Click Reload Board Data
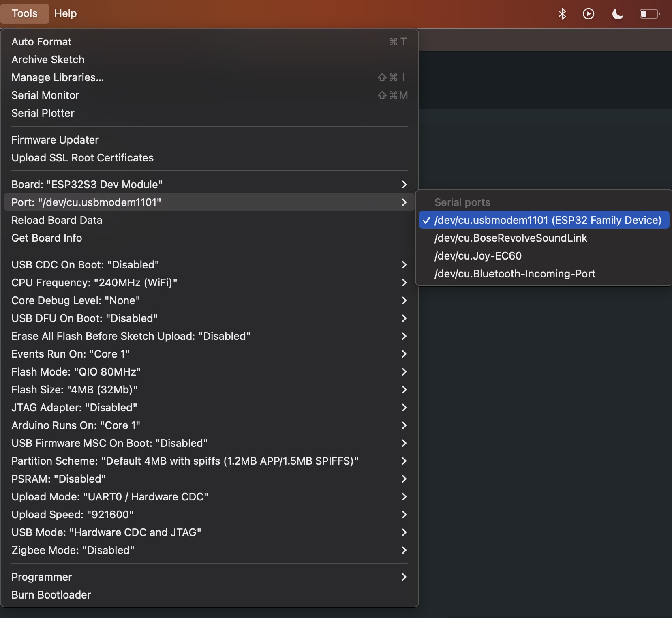The image size is (672, 618). click(210, 220)
